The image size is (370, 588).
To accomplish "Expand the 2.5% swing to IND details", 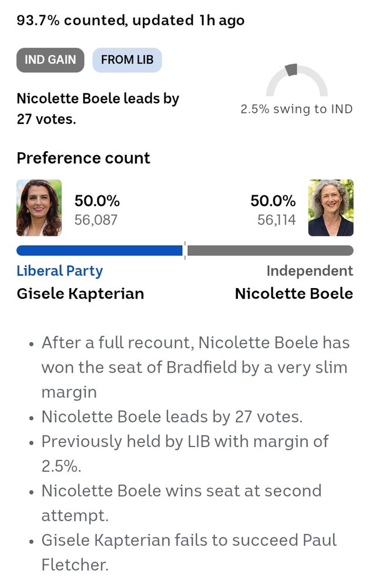I will 297,109.
